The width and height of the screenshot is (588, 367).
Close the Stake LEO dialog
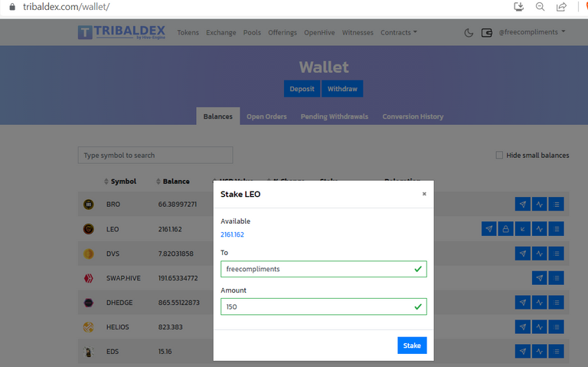pos(424,194)
